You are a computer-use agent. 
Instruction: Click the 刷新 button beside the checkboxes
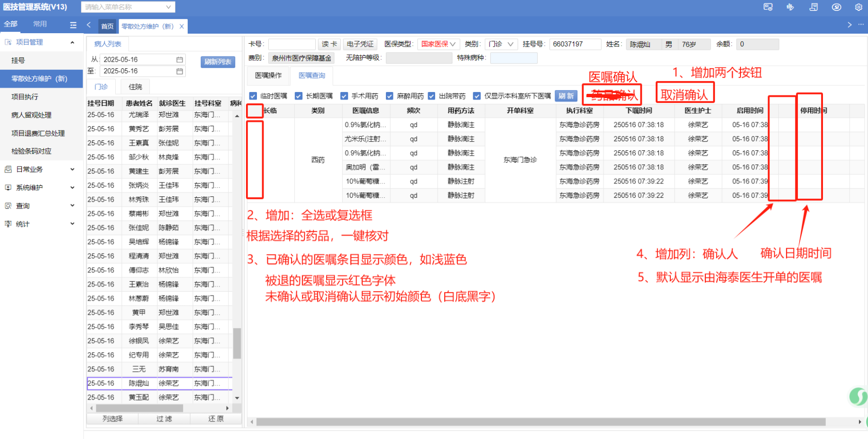[x=566, y=96]
